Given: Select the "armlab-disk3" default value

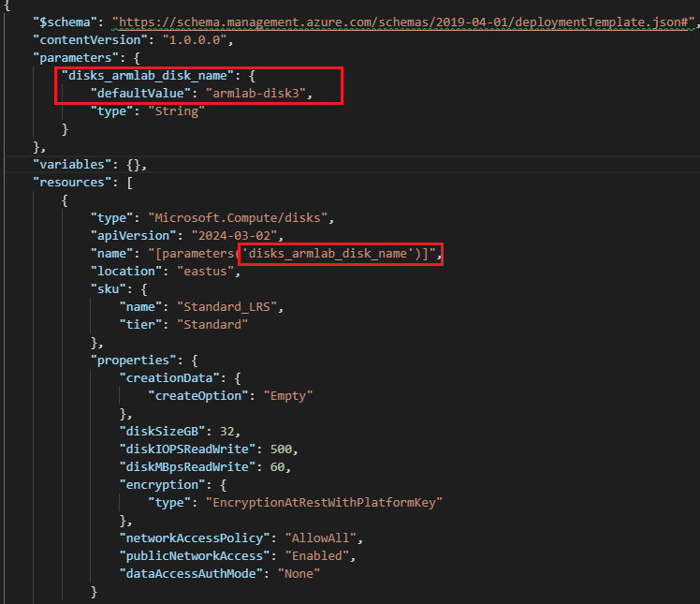Looking at the screenshot, I should point(255,94).
